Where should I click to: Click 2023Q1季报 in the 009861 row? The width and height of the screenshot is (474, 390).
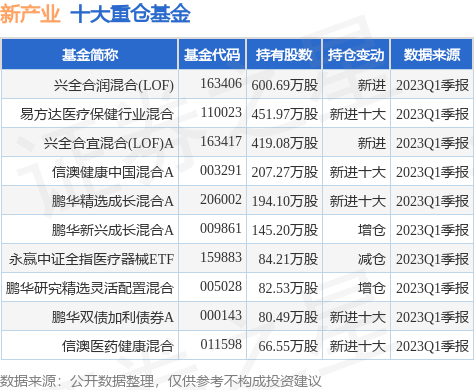click(x=432, y=230)
